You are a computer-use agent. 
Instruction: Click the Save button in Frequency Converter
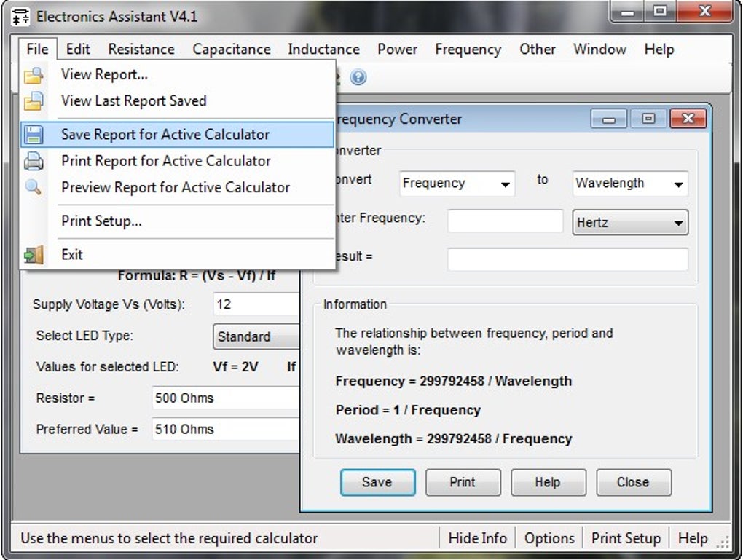377,482
